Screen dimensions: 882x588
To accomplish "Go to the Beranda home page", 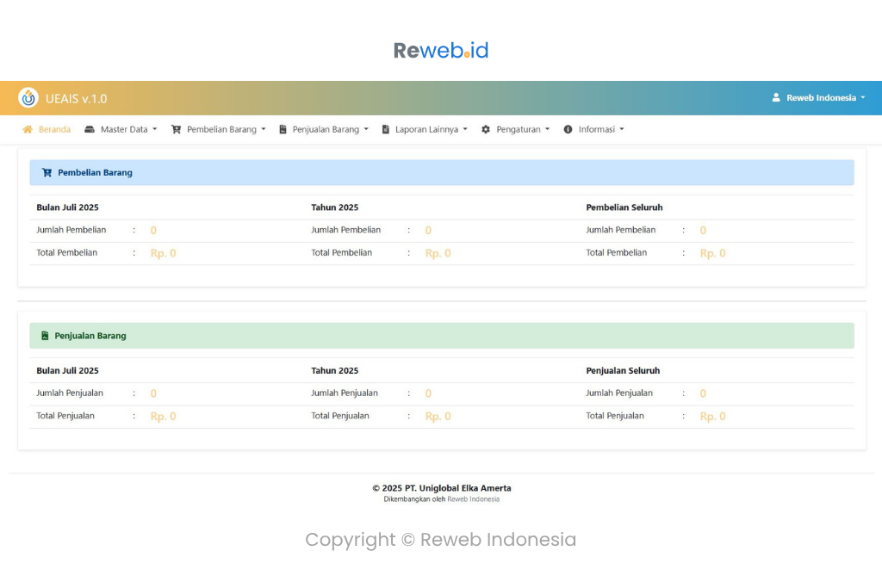I will coord(54,130).
